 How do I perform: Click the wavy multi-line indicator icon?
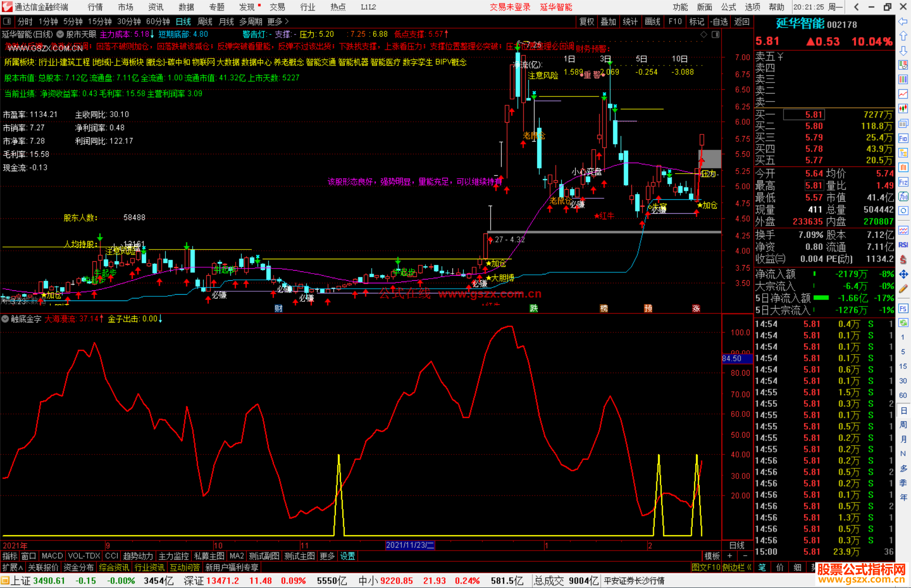[x=903, y=230]
